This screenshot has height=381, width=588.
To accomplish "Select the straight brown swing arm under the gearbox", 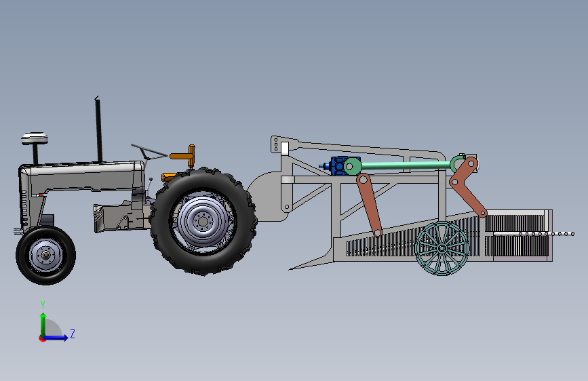I will [x=370, y=205].
